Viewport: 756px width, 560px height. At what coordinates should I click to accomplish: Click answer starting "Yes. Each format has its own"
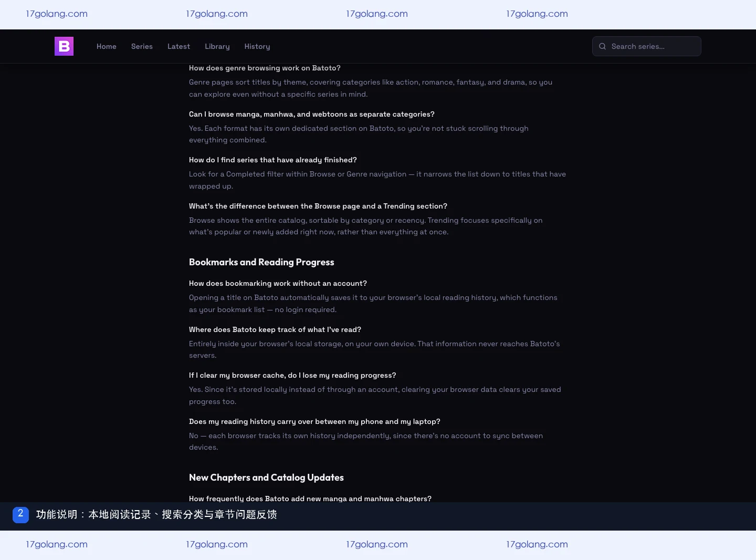[359, 134]
